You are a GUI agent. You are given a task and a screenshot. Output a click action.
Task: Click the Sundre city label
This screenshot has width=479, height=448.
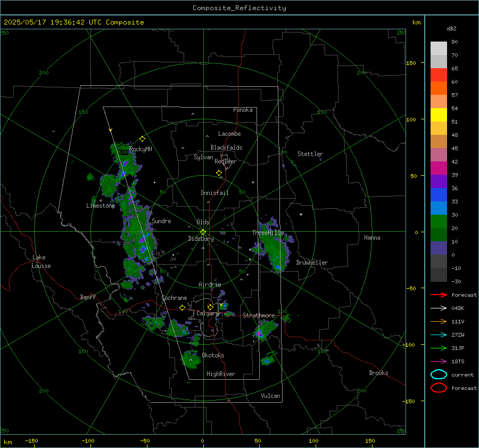pos(161,221)
